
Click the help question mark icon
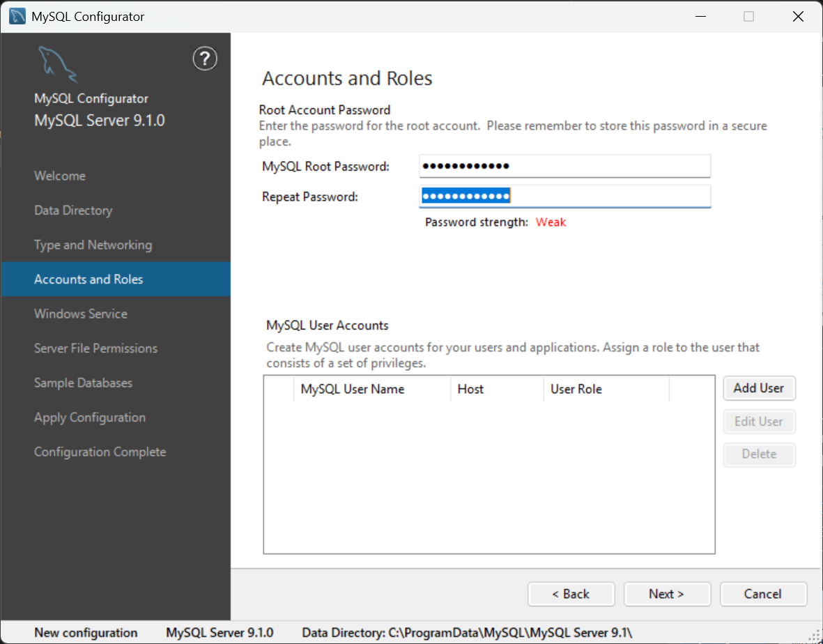point(205,59)
